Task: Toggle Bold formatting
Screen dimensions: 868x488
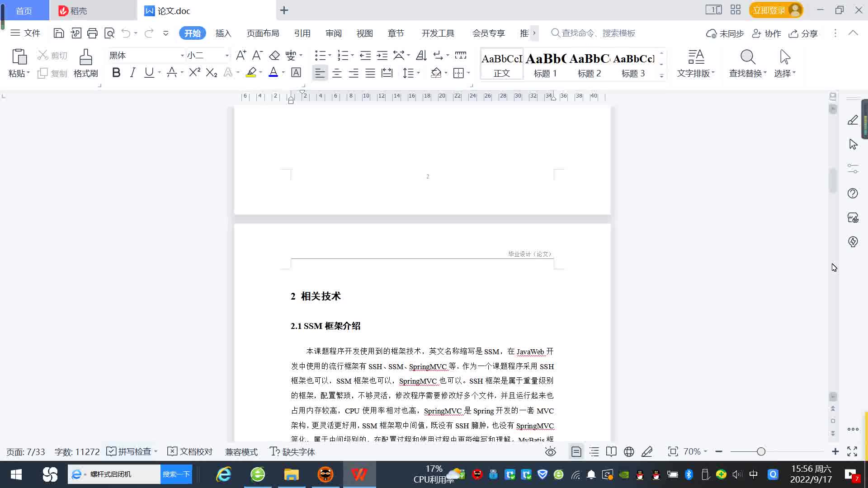Action: point(116,72)
